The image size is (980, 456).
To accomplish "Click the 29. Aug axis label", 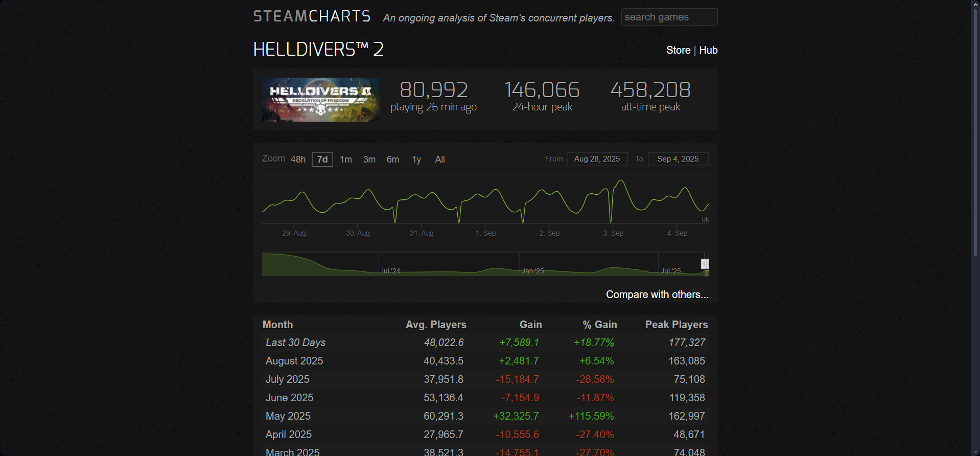I will [x=294, y=233].
